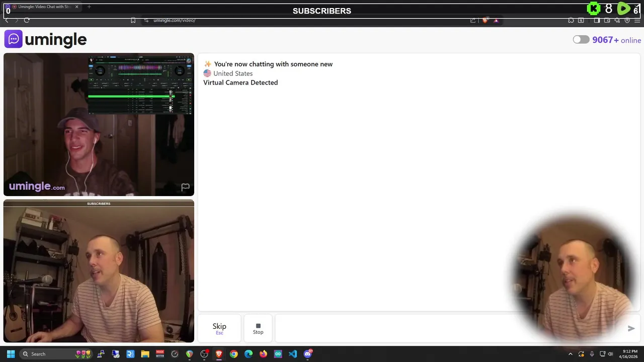Close the Umingle browser tab
Image resolution: width=644 pixels, height=362 pixels.
pos(77,7)
